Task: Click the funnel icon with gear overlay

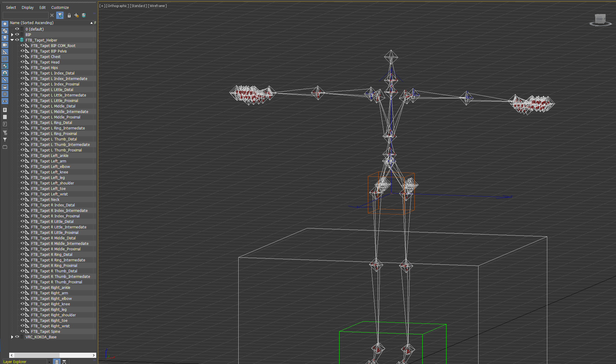Action: [x=5, y=133]
